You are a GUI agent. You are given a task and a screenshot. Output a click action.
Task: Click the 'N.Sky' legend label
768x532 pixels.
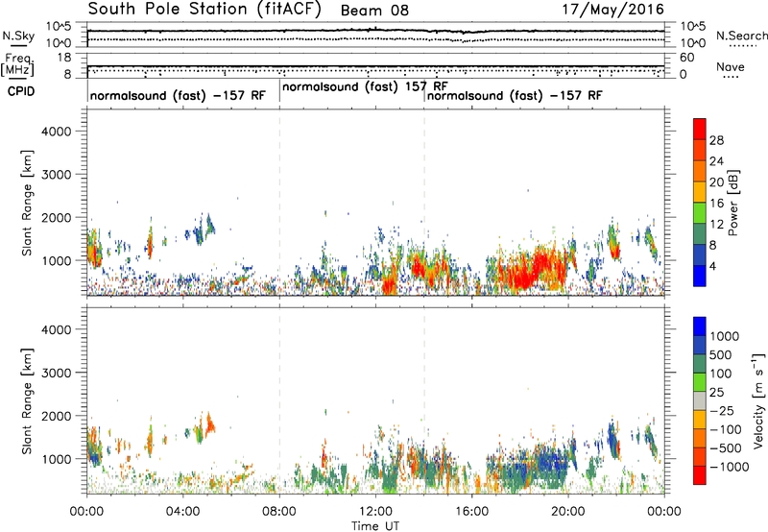pyautogui.click(x=18, y=36)
